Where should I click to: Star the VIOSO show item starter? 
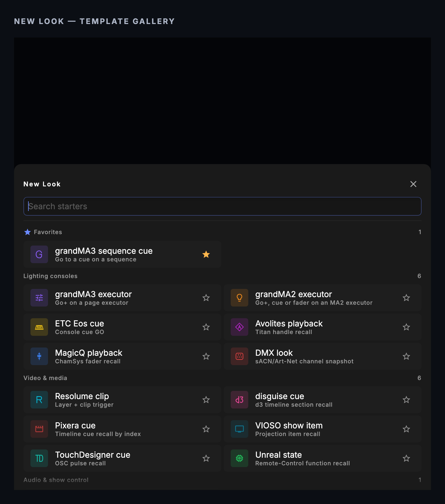click(406, 429)
